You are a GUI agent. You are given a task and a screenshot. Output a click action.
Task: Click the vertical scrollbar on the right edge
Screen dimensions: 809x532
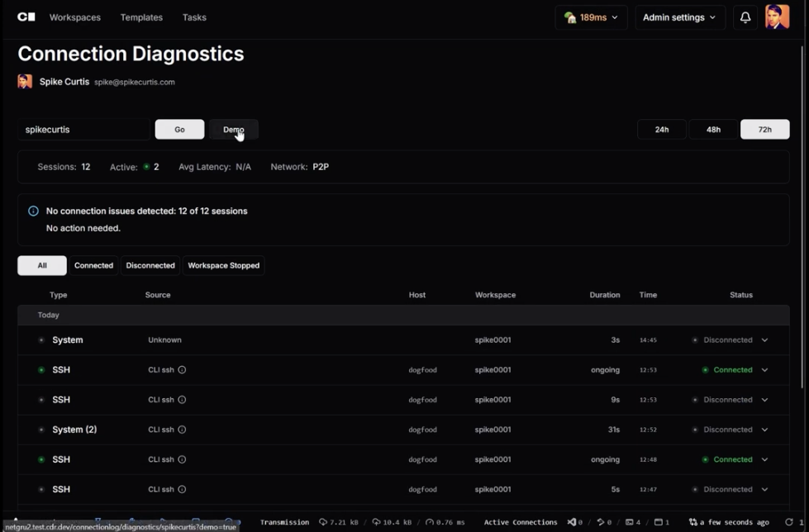pos(802,216)
